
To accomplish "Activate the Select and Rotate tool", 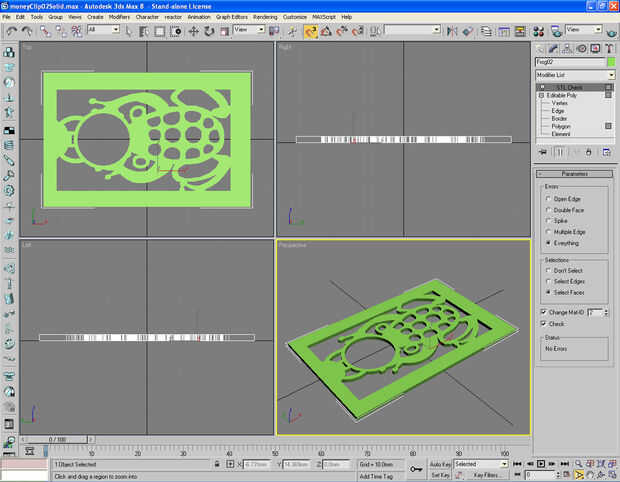I will pos(209,31).
